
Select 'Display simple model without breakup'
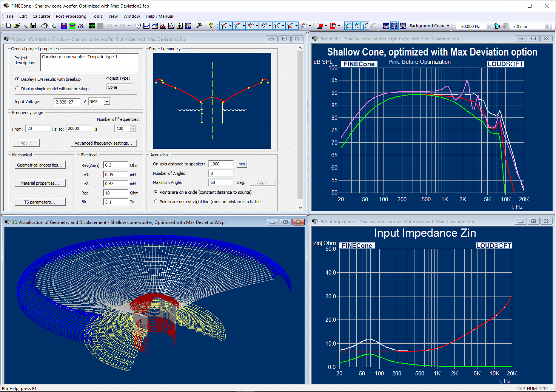point(17,88)
